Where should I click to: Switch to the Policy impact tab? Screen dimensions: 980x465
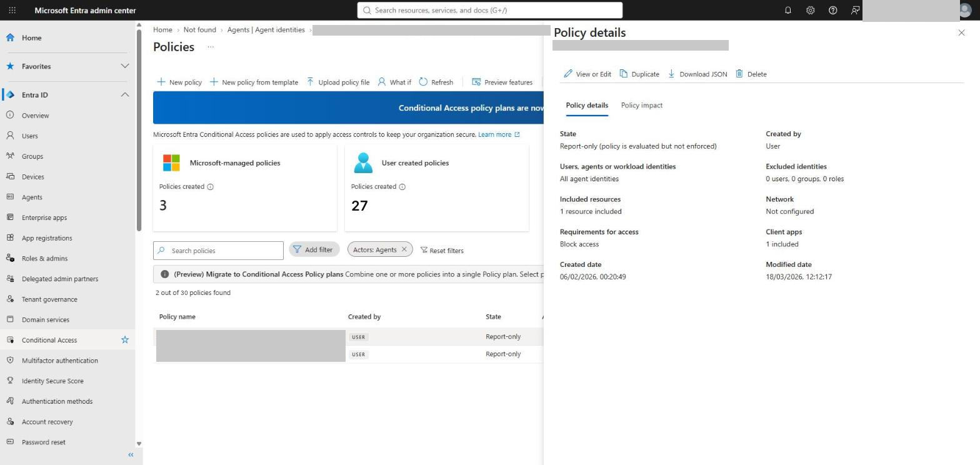[x=642, y=105]
